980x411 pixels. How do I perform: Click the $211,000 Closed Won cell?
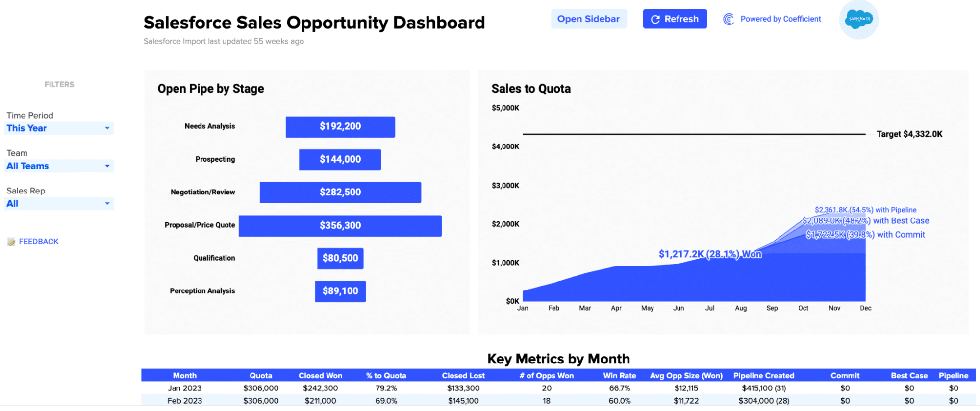coord(320,401)
